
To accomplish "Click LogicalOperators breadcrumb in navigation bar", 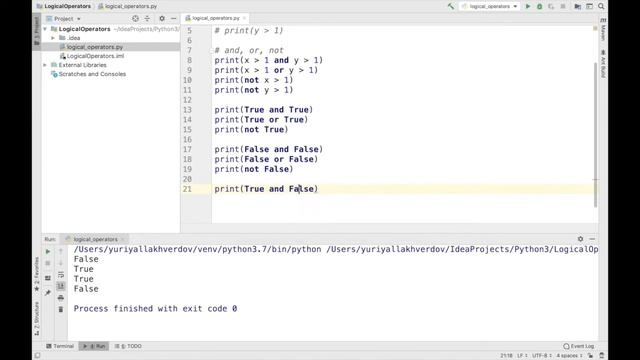I will pyautogui.click(x=63, y=6).
